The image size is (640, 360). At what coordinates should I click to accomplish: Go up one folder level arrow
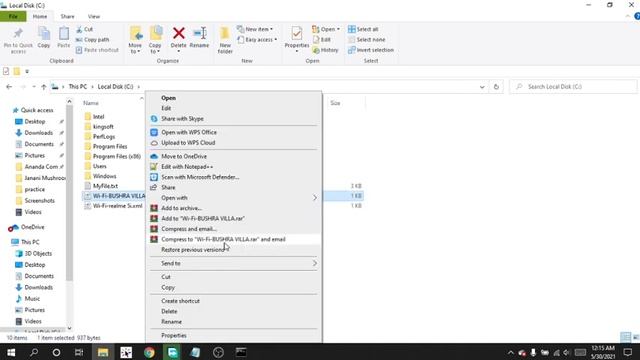point(44,87)
